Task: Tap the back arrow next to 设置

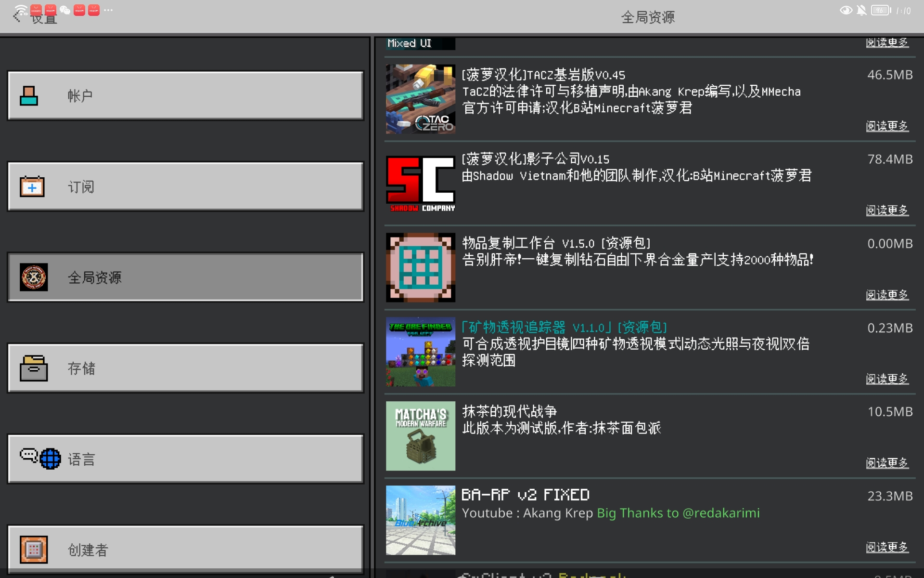Action: (17, 17)
